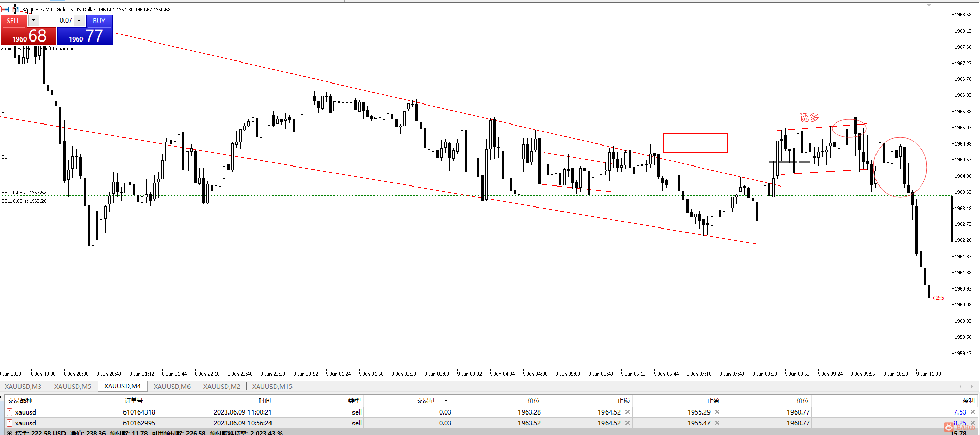Click the take profit value 1955.47
The image size is (980, 435).
(699, 423)
